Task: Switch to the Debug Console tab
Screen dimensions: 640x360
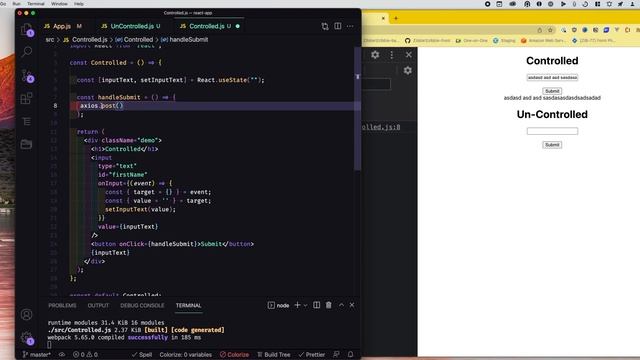Action: point(142,305)
